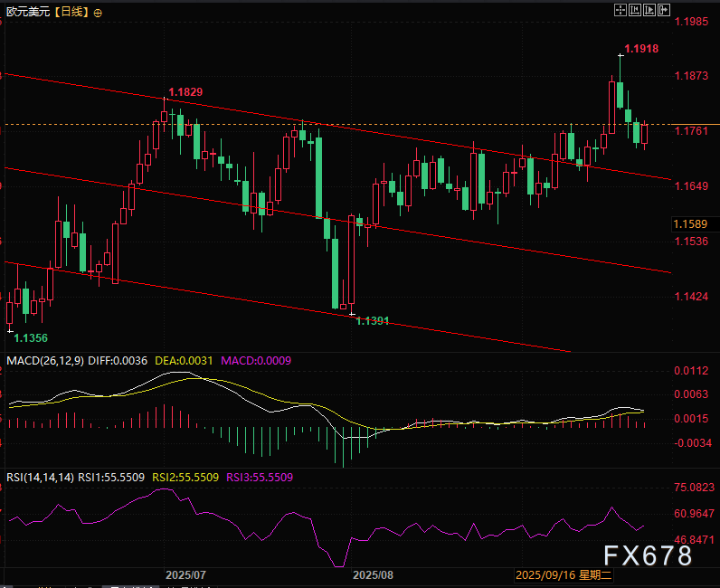This screenshot has height=588, width=720.
Task: Click the 1.1829 peak price label
Action: 184,92
